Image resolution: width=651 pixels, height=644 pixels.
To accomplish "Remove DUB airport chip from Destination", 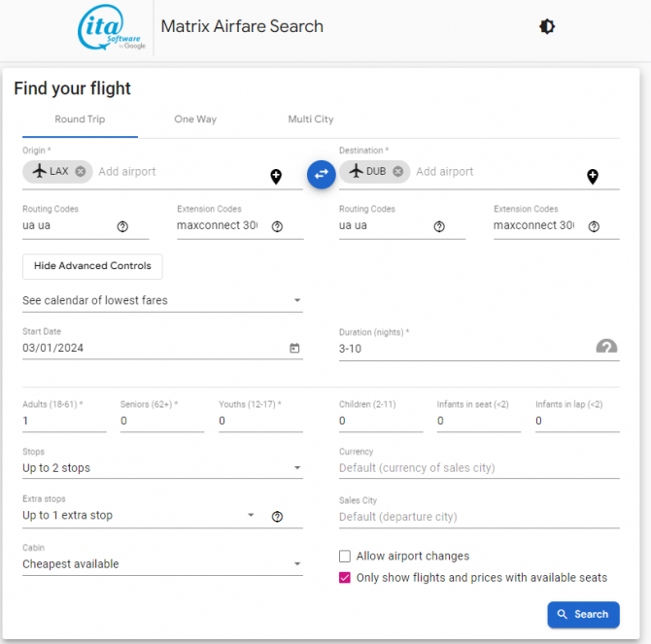I will tap(397, 171).
